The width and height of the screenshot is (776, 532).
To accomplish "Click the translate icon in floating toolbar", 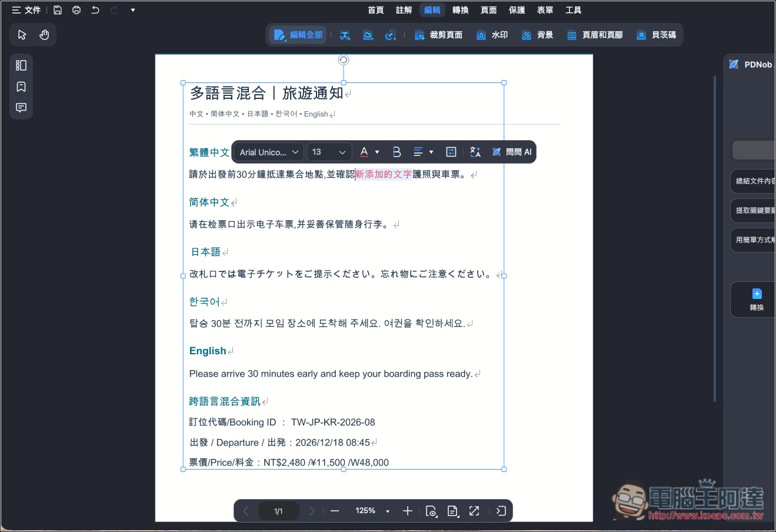I will (475, 152).
